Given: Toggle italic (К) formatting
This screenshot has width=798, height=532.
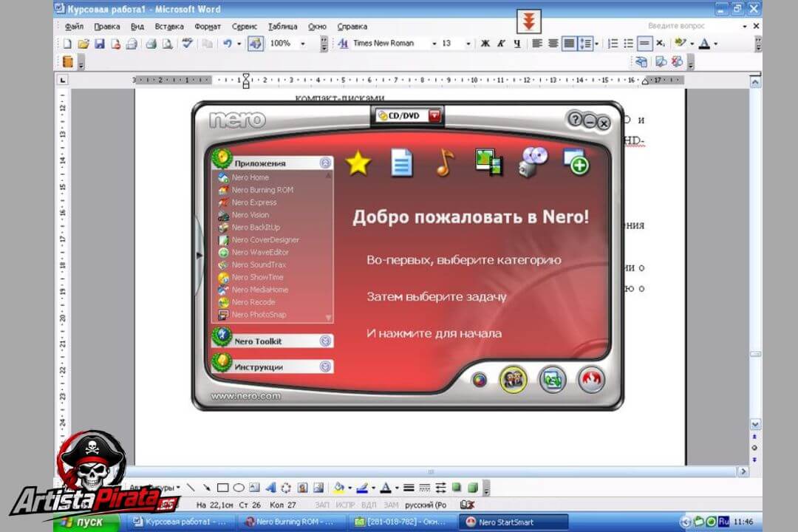Looking at the screenshot, I should (x=501, y=44).
